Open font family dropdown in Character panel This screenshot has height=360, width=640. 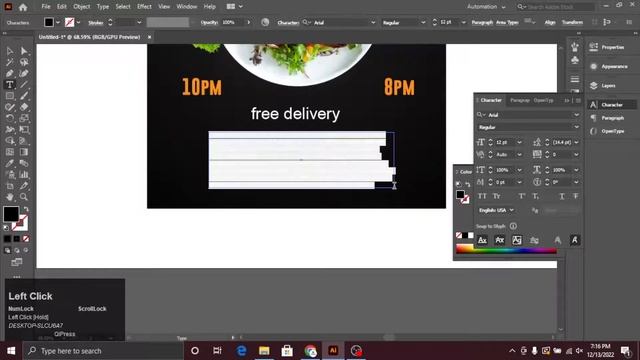[576, 115]
